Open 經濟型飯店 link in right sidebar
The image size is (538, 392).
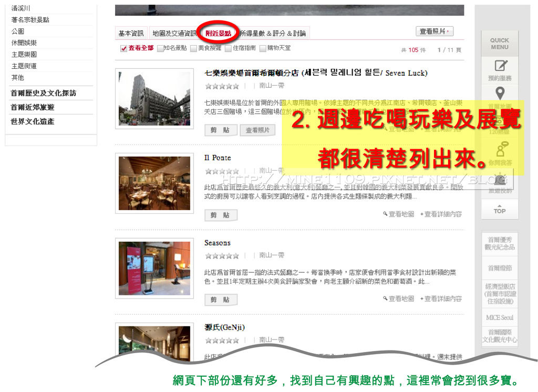(500, 294)
